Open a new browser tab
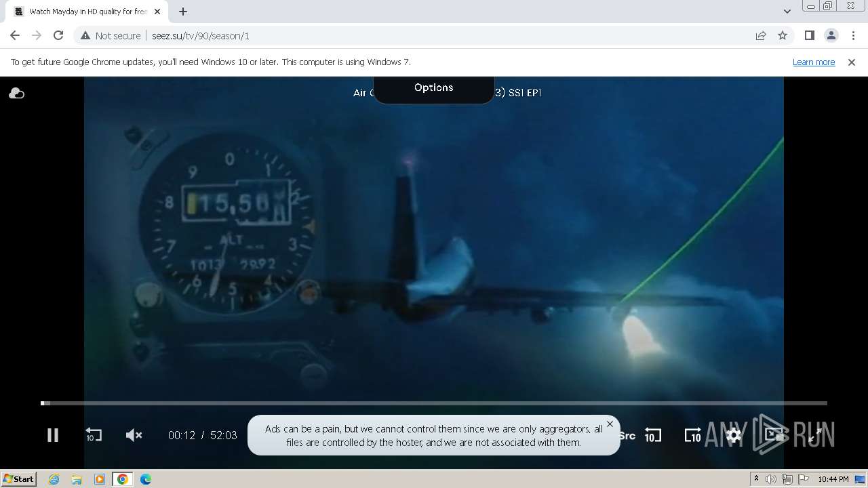 (x=183, y=12)
